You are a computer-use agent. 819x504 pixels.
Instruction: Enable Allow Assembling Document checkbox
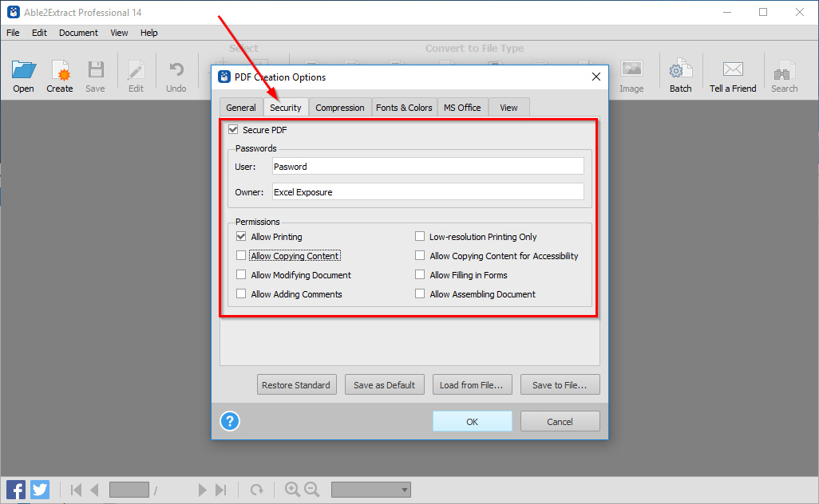[x=419, y=293]
